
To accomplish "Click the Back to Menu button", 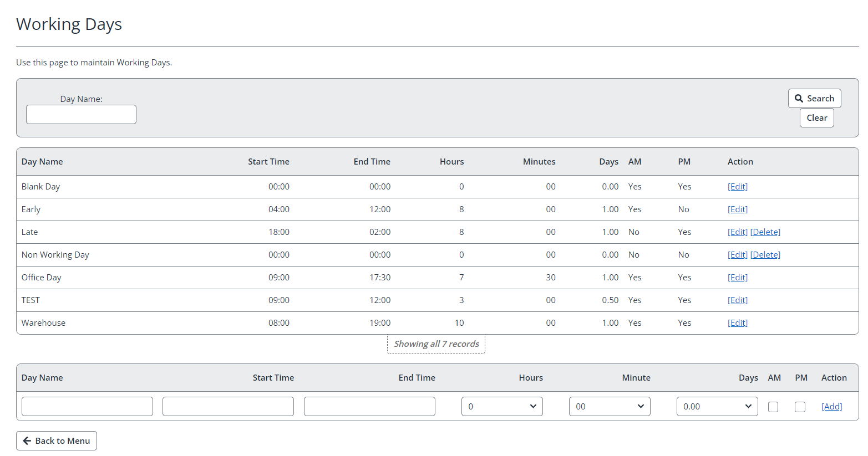I will pos(57,441).
